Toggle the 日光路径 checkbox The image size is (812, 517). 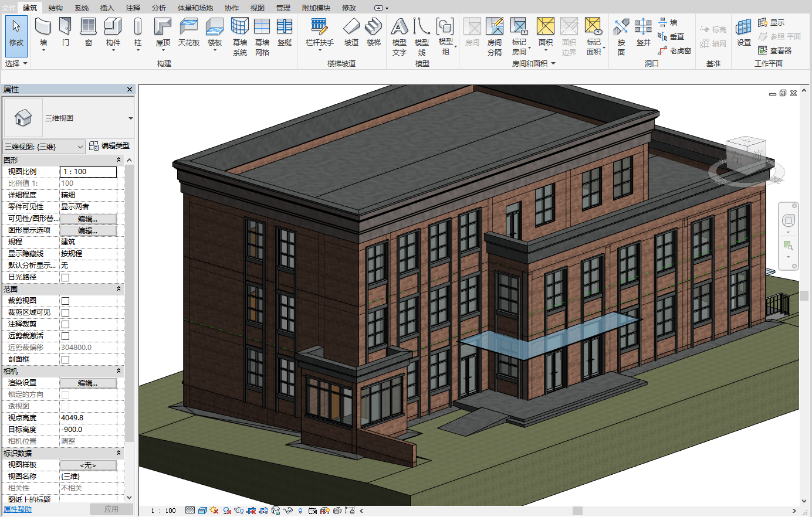pos(65,277)
